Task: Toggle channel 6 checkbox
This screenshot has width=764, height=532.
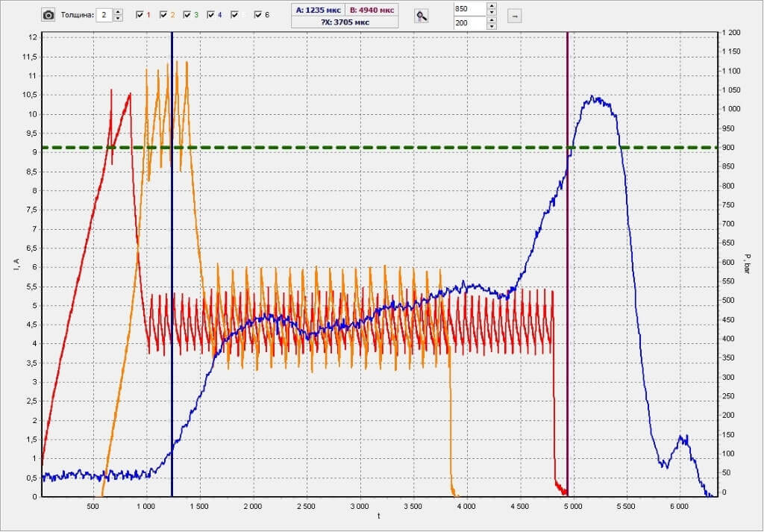Action: pyautogui.click(x=258, y=15)
